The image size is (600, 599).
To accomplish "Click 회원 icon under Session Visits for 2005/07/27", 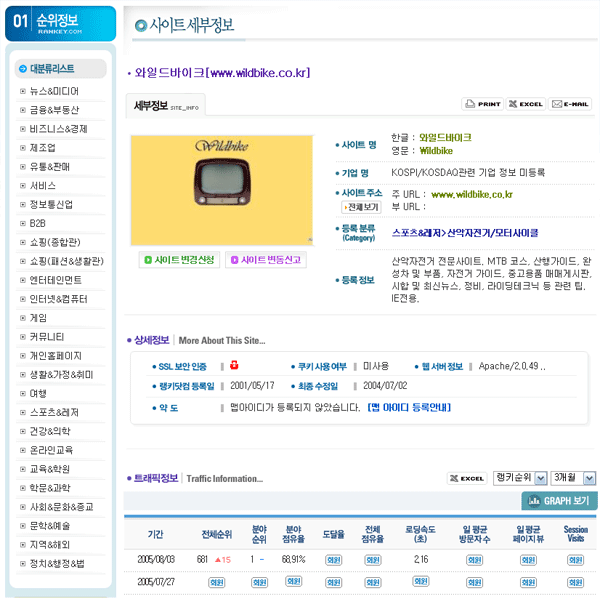I will [575, 582].
